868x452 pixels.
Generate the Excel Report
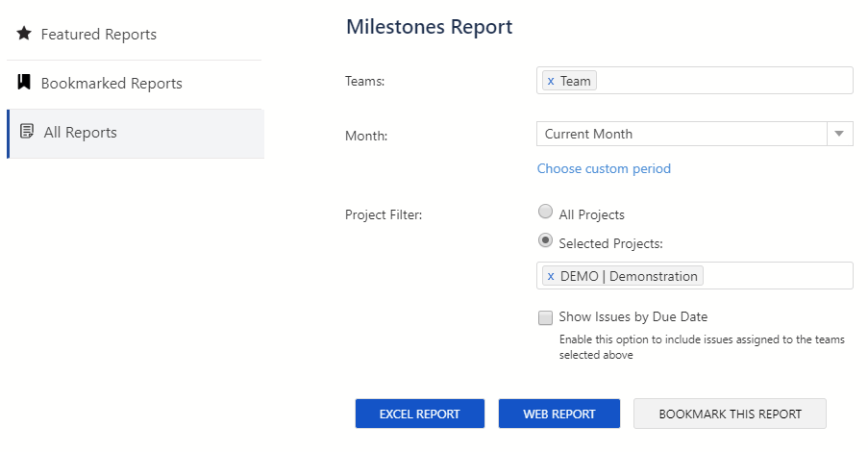coord(419,414)
